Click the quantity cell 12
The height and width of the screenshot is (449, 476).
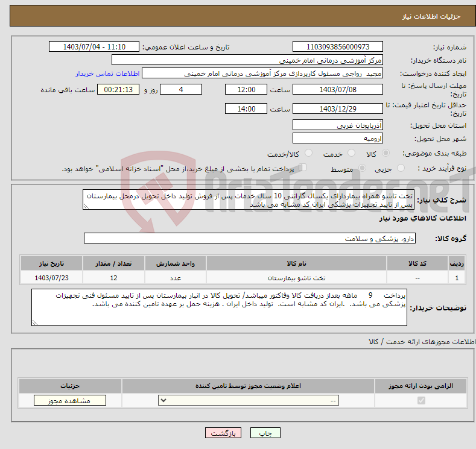(x=113, y=278)
